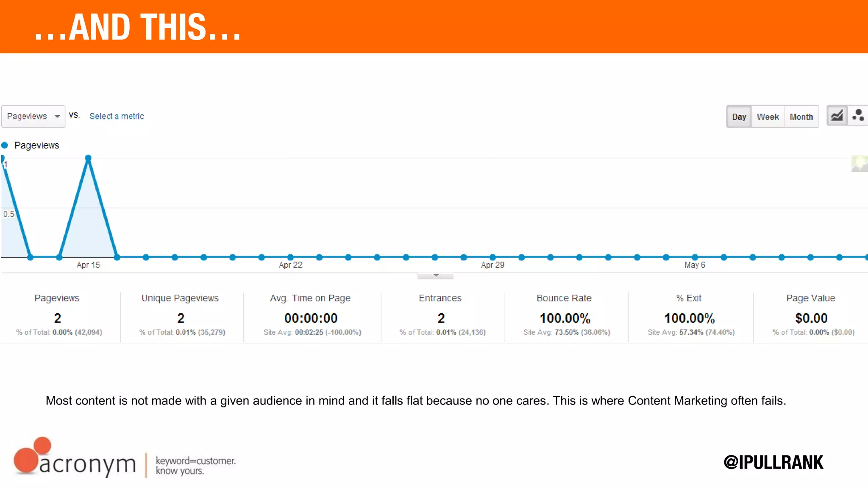Expand the annotations drawer arrow below chart
Image resolution: width=868 pixels, height=488 pixels.
436,276
